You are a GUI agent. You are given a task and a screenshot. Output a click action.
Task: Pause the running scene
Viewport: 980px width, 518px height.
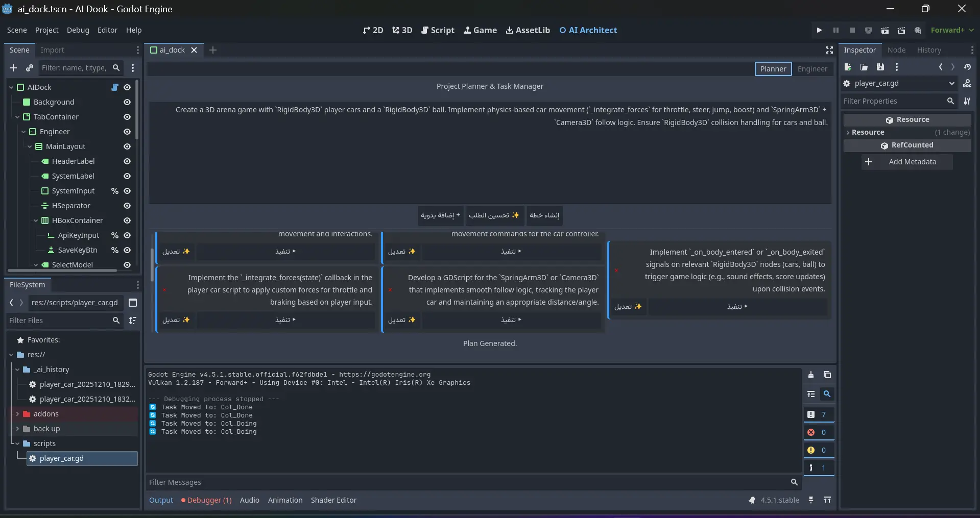tap(835, 30)
